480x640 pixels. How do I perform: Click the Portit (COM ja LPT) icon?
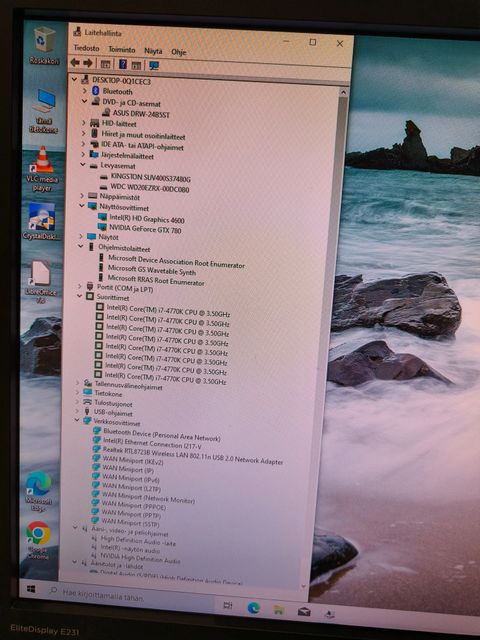[90, 287]
